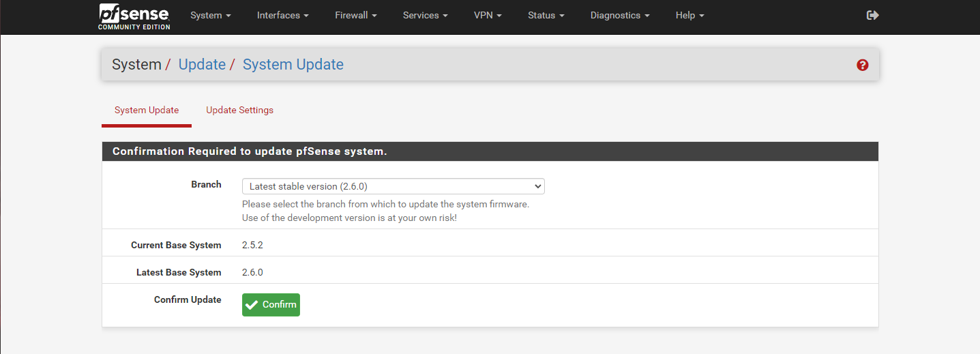Viewport: 980px width, 354px height.
Task: Click the 'Please select the branch' help text
Action: (x=385, y=204)
